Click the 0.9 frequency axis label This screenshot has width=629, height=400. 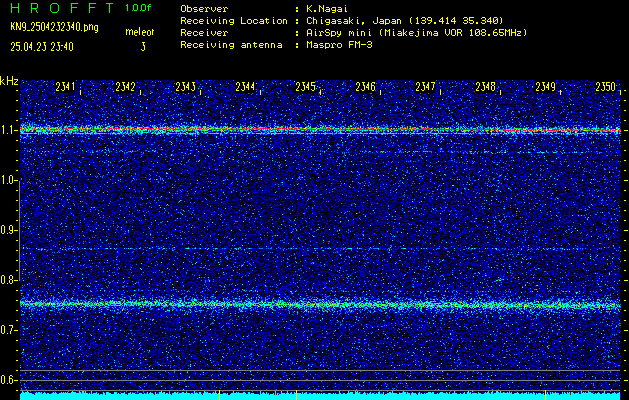[x=8, y=230]
